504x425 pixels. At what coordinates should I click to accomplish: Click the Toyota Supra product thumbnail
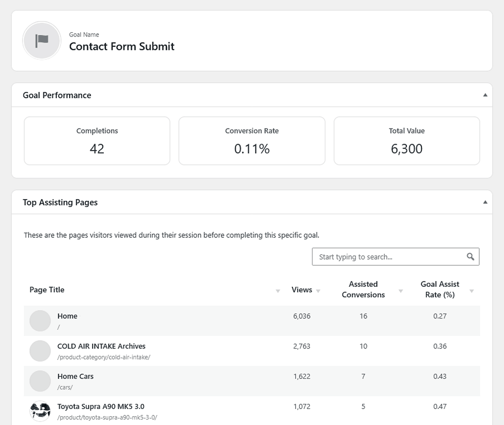pyautogui.click(x=40, y=411)
